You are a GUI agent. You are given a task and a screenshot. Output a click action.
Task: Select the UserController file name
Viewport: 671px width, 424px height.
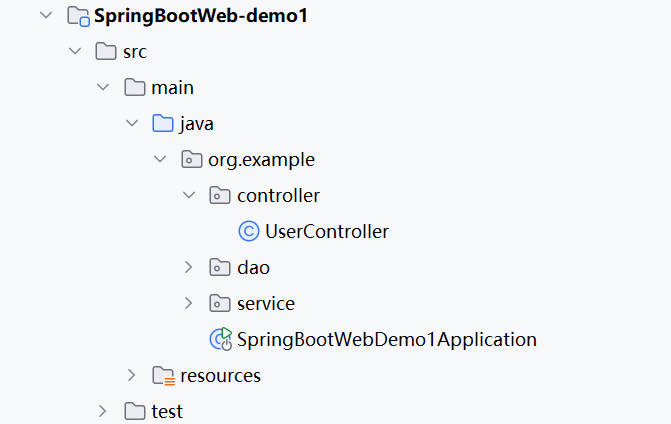(x=326, y=232)
